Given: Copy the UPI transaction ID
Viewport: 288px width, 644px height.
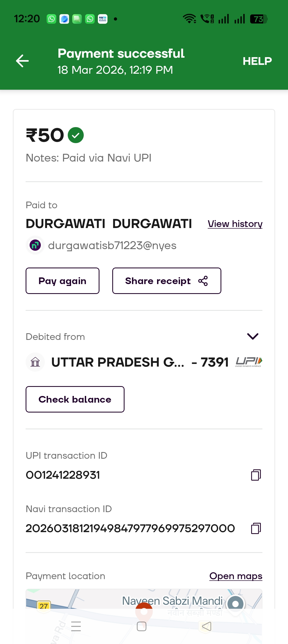Looking at the screenshot, I should point(256,475).
